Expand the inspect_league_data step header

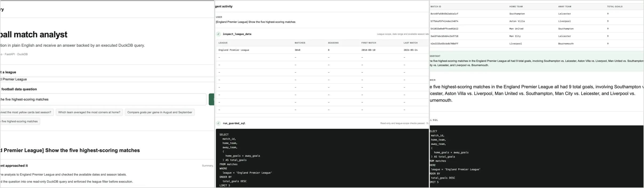click(322, 34)
